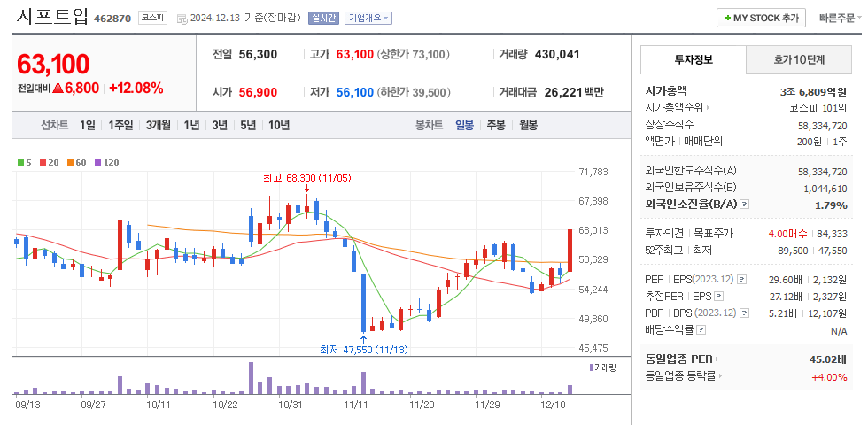
Task: Click the 거래대금 value 26,221 백만
Action: tap(574, 92)
